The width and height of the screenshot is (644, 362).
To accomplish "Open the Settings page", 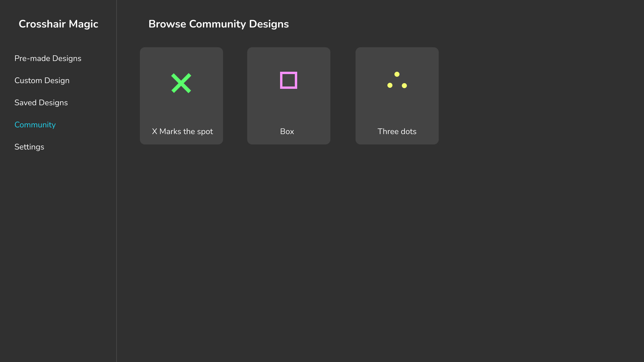I will tap(29, 147).
